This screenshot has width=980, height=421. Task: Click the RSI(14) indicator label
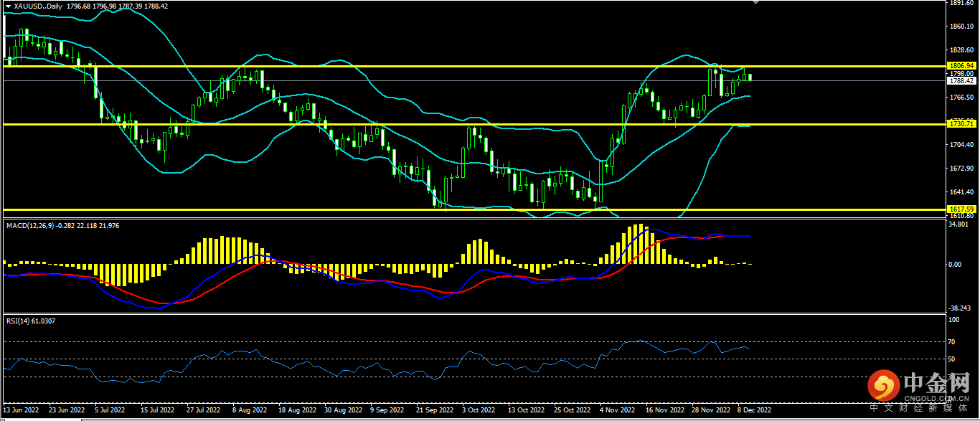pyautogui.click(x=20, y=321)
